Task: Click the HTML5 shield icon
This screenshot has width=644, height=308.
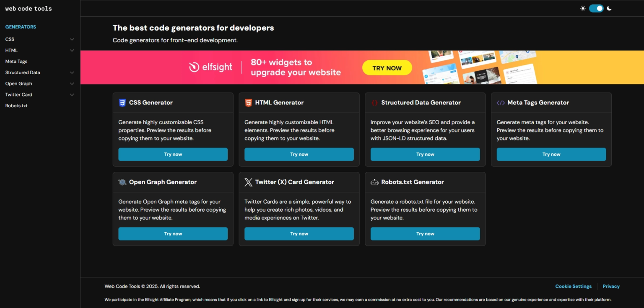Action: (x=248, y=103)
